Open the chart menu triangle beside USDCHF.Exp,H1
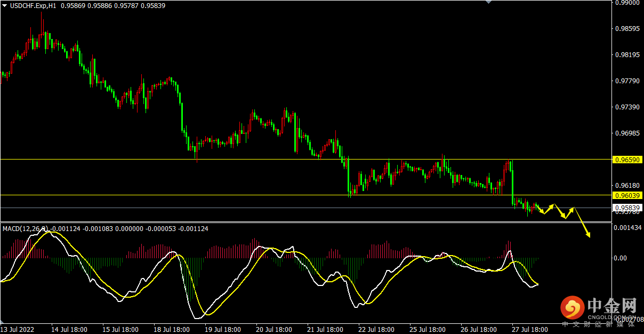Image resolution: width=644 pixels, height=334 pixels. click(x=5, y=6)
